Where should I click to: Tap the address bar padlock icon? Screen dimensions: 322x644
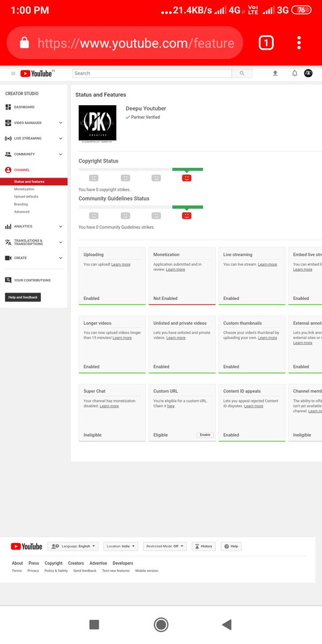(24, 43)
